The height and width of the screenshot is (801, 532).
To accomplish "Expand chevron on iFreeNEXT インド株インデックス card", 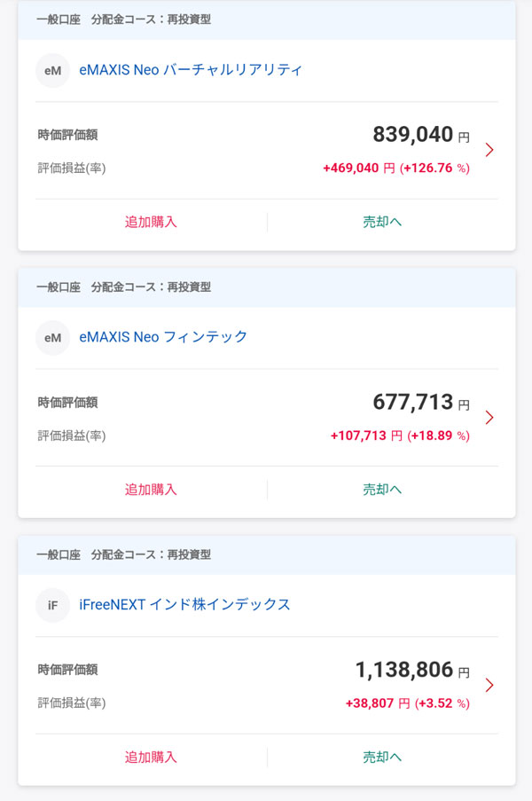I will pos(489,686).
